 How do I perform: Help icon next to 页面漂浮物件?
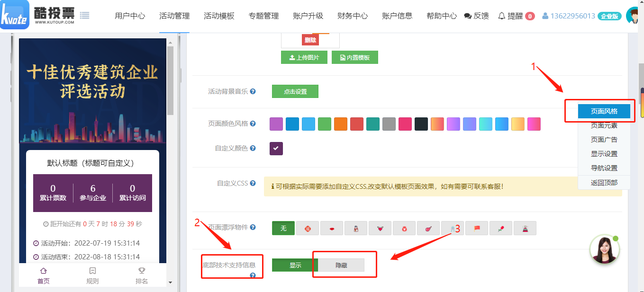[x=253, y=228]
